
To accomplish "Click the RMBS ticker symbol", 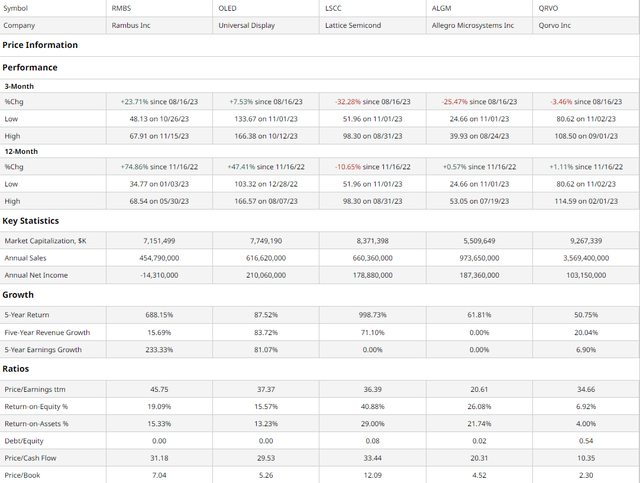I will (120, 8).
